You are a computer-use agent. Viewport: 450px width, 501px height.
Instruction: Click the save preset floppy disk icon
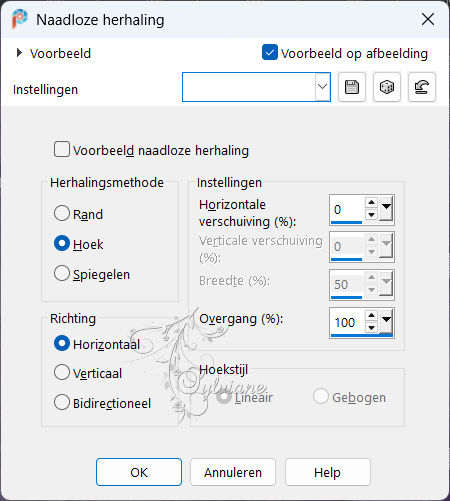coord(352,87)
